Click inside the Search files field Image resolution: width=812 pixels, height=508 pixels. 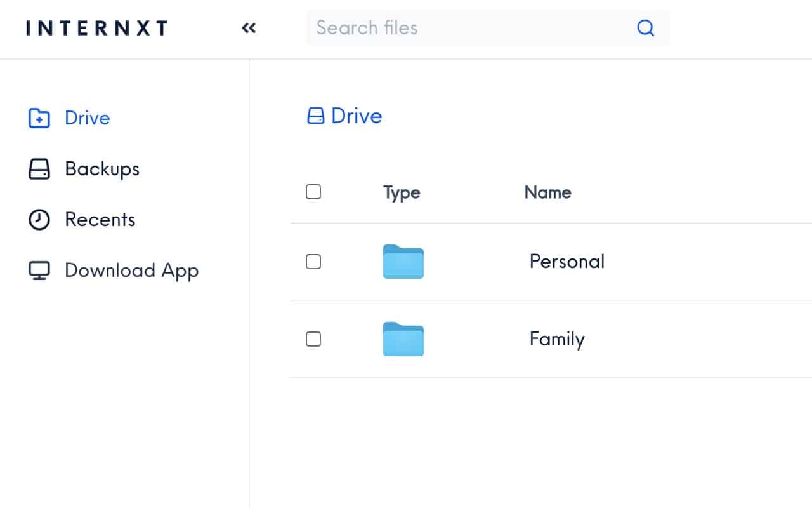(444, 28)
